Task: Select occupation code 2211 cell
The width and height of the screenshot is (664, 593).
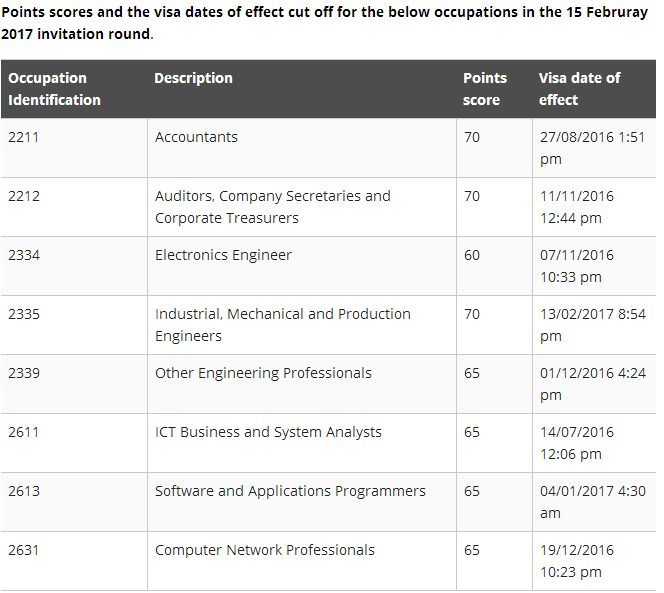Action: [x=24, y=137]
